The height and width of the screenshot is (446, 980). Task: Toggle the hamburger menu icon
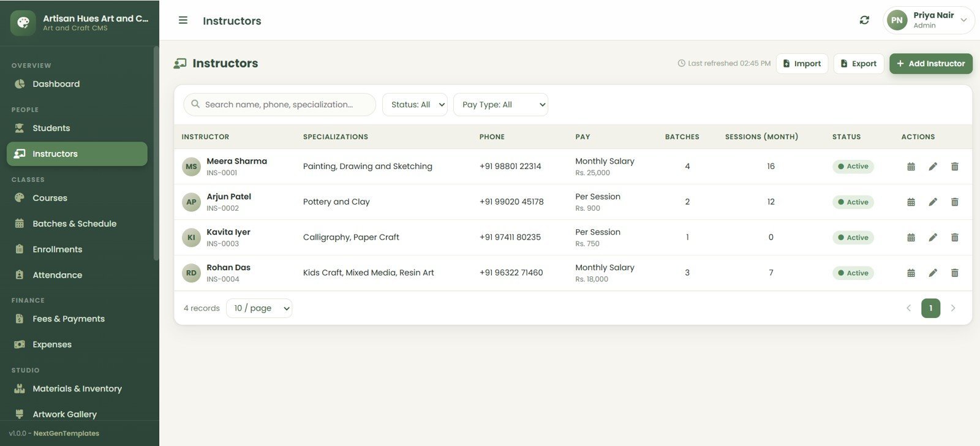point(183,20)
